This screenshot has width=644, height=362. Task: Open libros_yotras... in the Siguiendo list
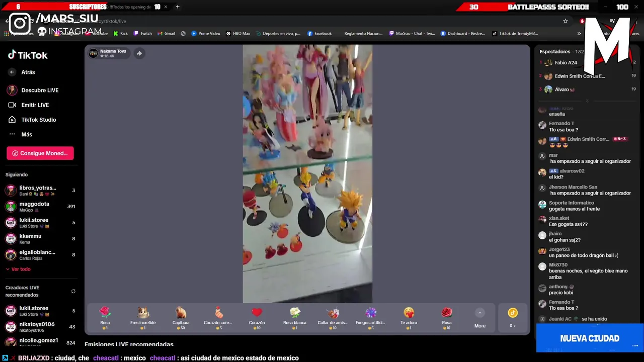(x=40, y=190)
